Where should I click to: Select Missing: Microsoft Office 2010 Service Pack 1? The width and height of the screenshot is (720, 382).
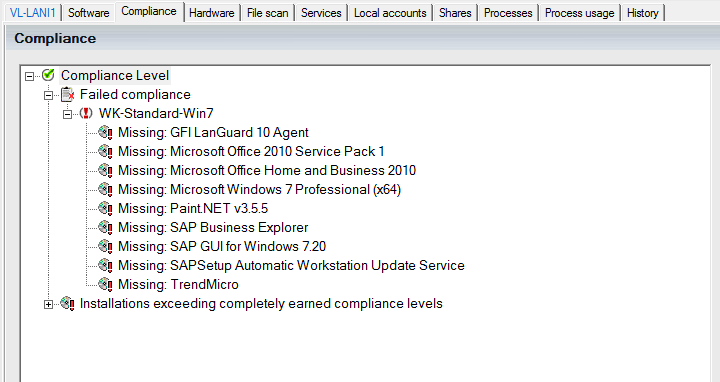(251, 152)
